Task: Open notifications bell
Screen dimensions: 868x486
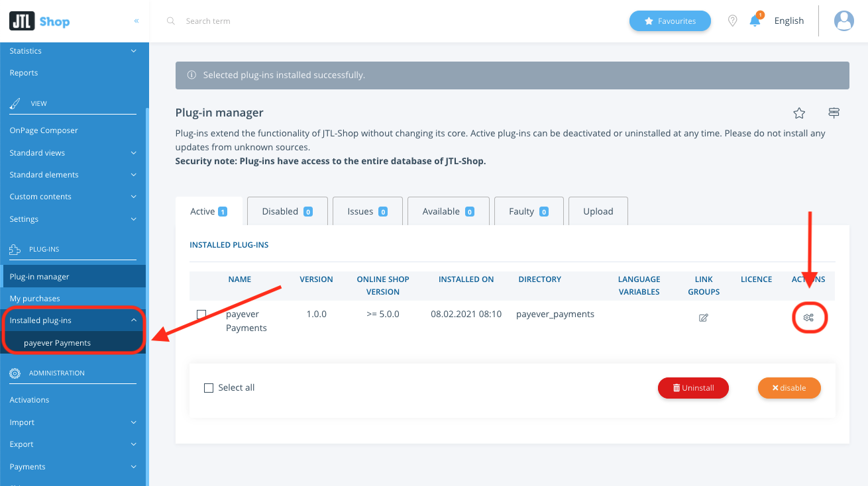Action: [x=755, y=21]
